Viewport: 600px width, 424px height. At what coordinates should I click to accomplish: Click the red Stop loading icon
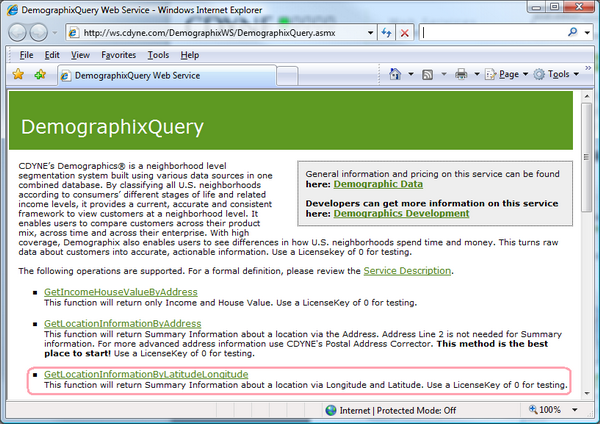[404, 33]
